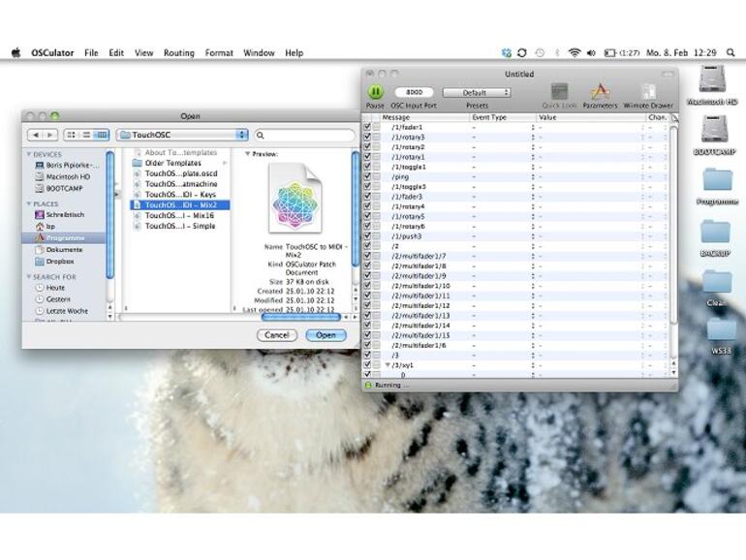Open Spotlight search in menu bar
The height and width of the screenshot is (560, 746).
point(730,53)
